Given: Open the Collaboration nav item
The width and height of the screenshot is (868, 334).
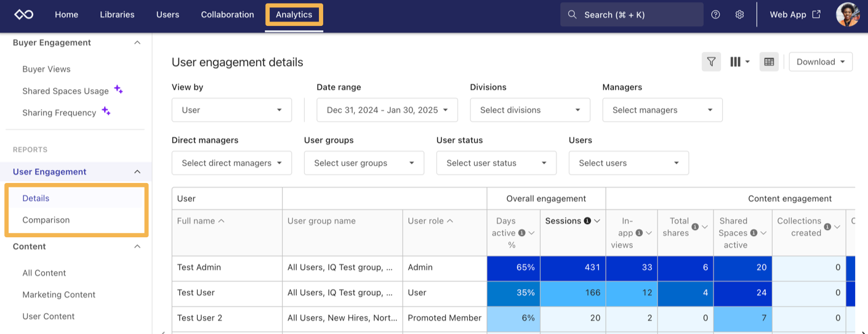Looking at the screenshot, I should [227, 14].
